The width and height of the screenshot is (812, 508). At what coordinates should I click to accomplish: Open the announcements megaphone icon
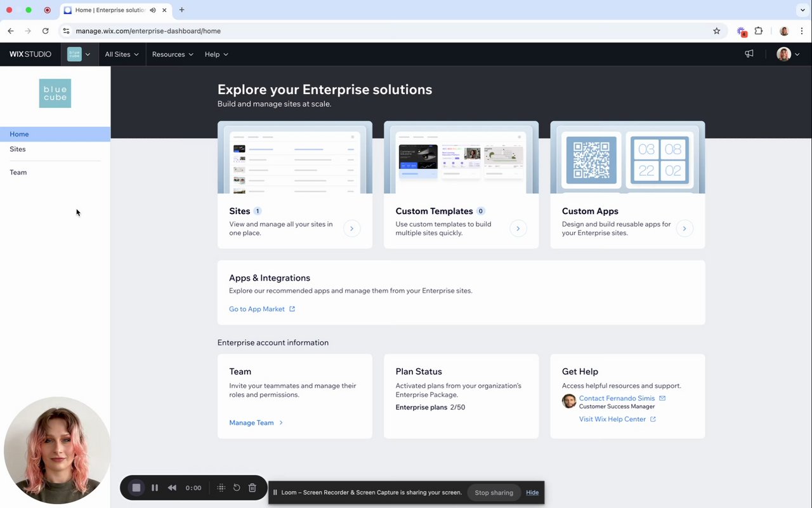point(749,54)
